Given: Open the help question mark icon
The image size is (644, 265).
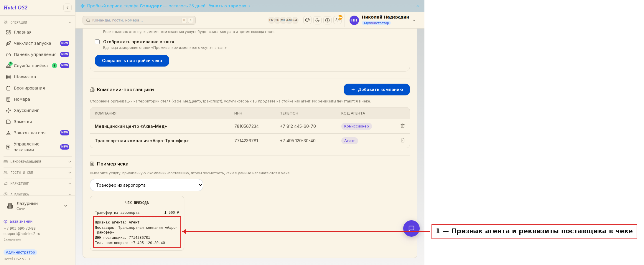Looking at the screenshot, I should pos(327,20).
